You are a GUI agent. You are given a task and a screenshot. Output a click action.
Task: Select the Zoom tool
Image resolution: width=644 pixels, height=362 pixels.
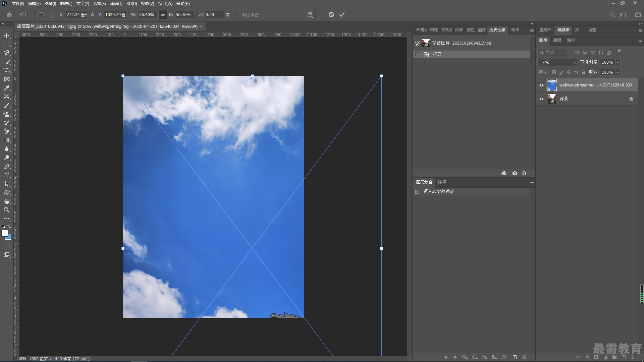(x=7, y=210)
